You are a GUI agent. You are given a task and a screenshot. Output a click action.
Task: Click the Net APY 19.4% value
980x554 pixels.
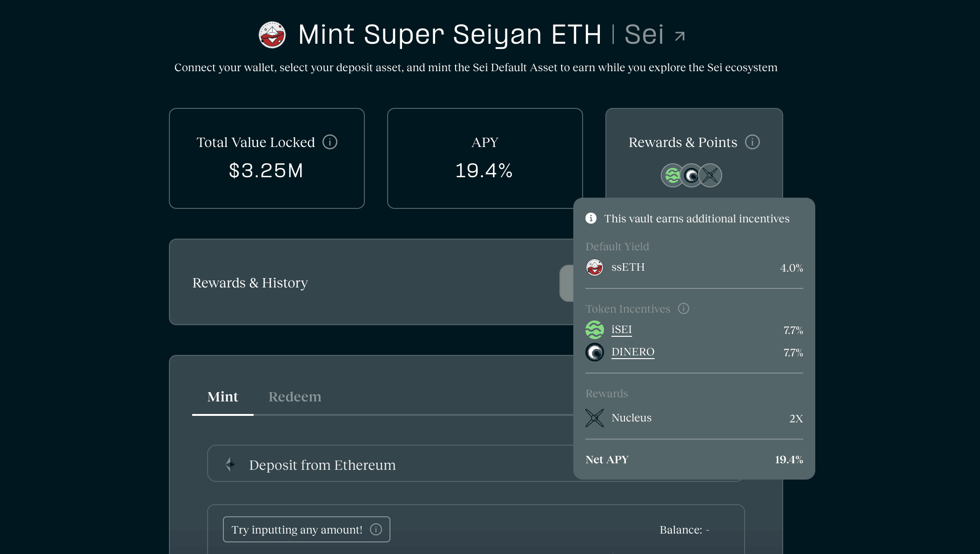pos(789,460)
